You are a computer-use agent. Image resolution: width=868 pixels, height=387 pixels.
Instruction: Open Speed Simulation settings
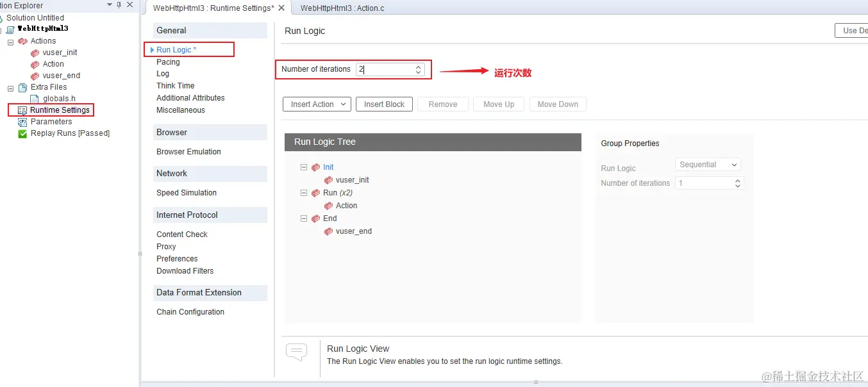click(187, 193)
